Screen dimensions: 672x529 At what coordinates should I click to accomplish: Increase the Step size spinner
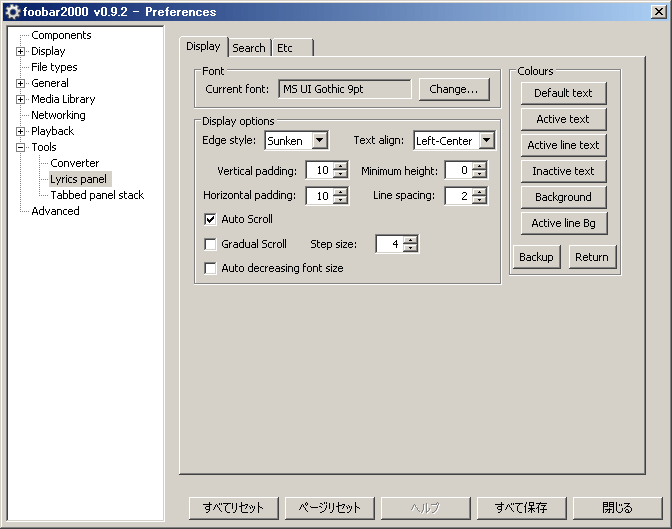[411, 240]
